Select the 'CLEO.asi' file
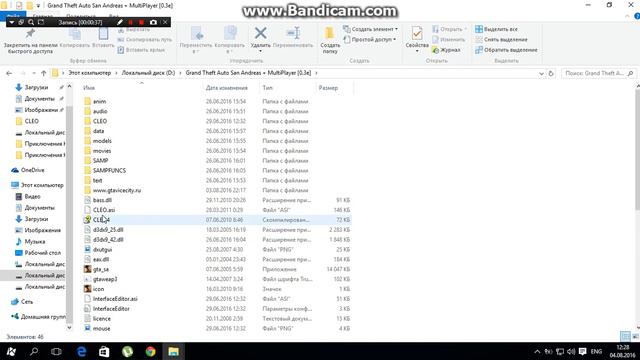Image resolution: width=640 pixels, height=360 pixels. (104, 210)
